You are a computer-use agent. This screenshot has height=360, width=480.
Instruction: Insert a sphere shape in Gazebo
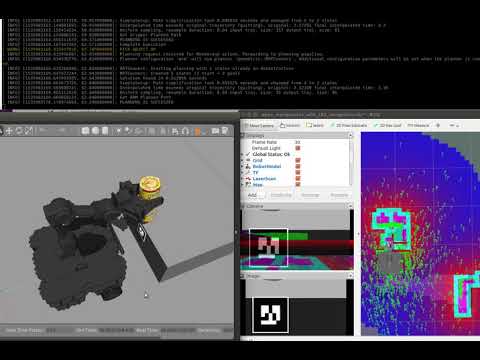click(95, 131)
